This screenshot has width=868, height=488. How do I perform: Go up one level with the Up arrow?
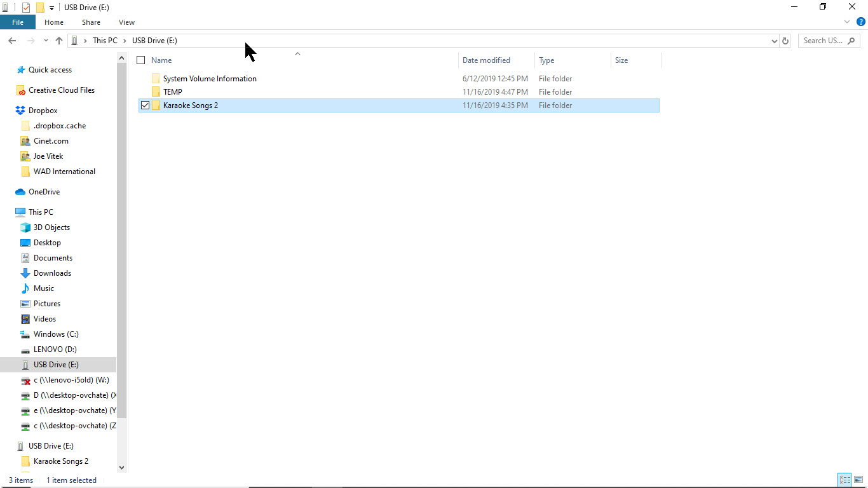59,41
